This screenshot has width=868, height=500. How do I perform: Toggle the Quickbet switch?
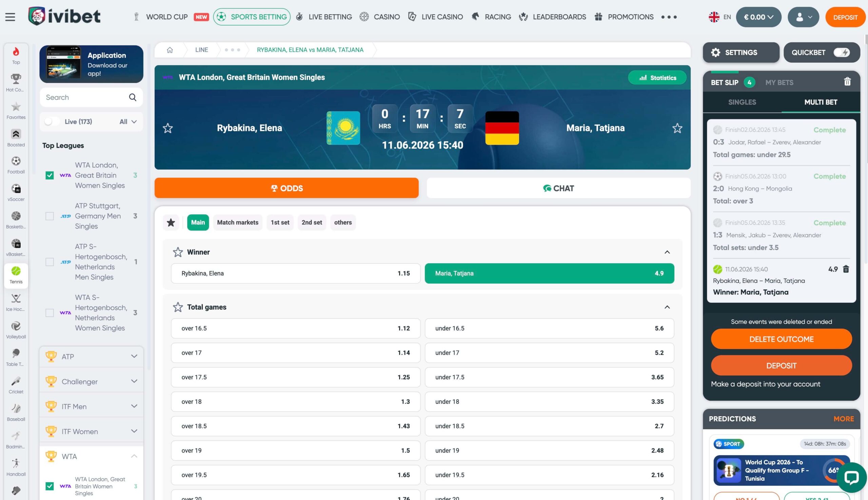point(841,53)
